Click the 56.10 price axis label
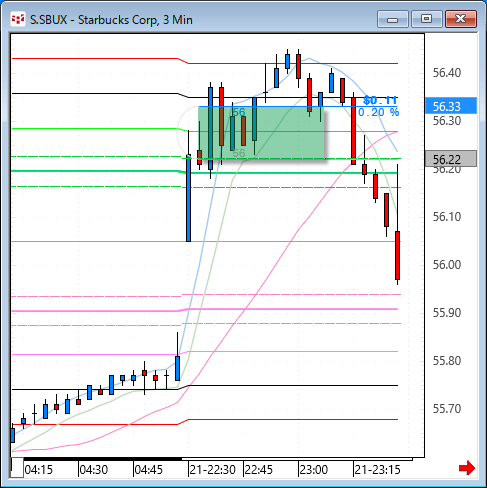 click(x=447, y=217)
